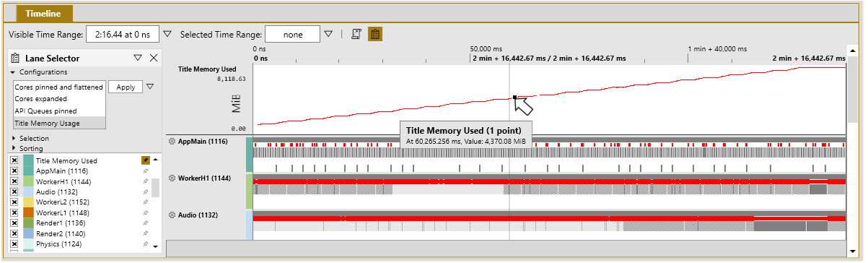Click the 'Title Memory Used' graph lane label
Screen dimensions: 868x263
pyautogui.click(x=207, y=69)
